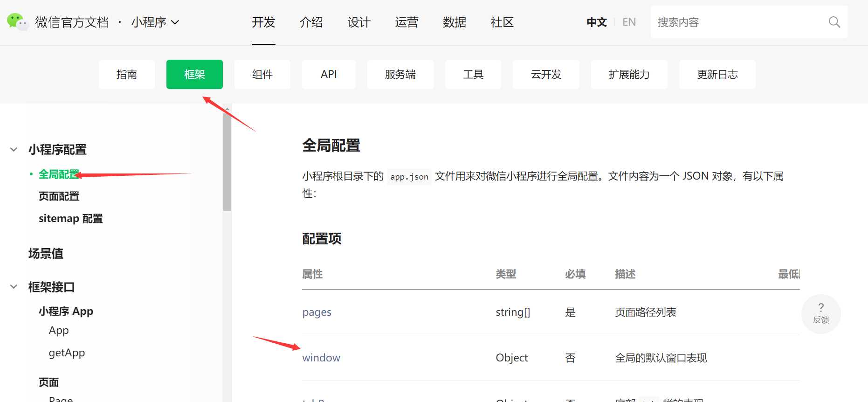Select the 服务端 tab
This screenshot has height=402, width=868.
coord(400,74)
